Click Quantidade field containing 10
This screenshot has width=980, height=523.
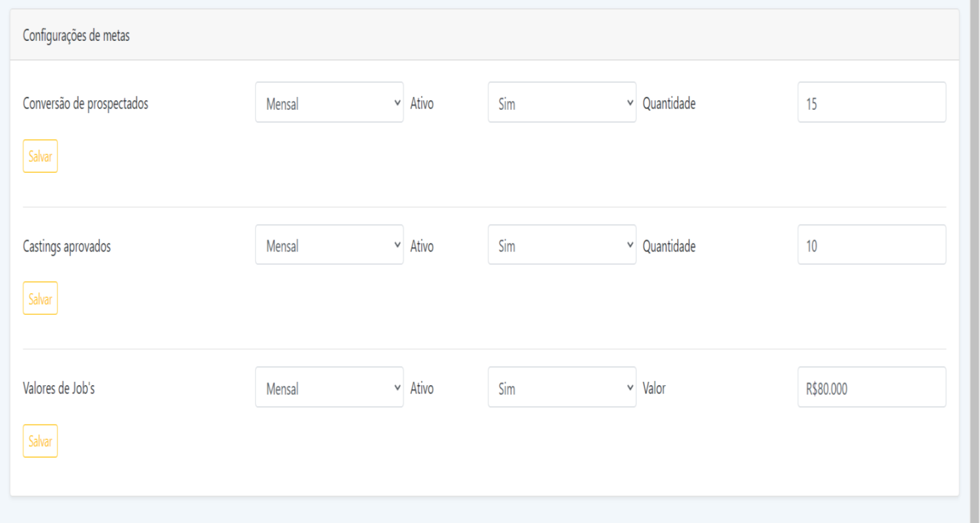click(x=871, y=245)
